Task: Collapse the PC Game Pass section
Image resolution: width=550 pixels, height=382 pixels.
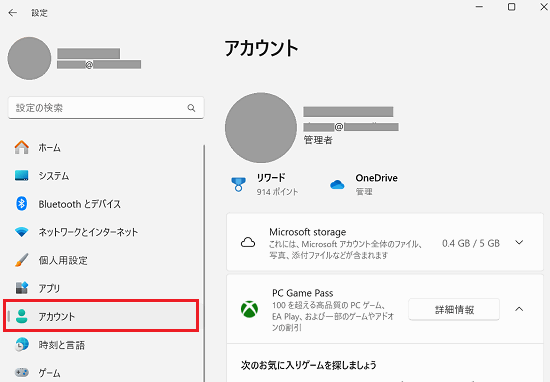Action: click(x=519, y=309)
